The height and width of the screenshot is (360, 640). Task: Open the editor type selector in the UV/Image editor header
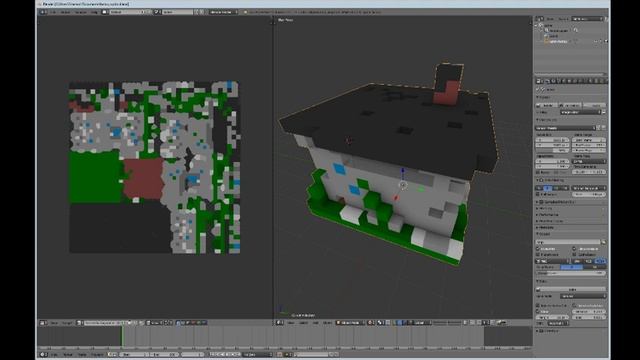pos(42,322)
